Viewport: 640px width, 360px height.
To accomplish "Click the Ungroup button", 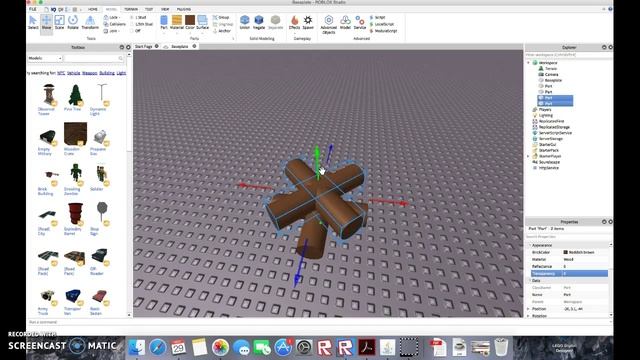I will [x=223, y=24].
